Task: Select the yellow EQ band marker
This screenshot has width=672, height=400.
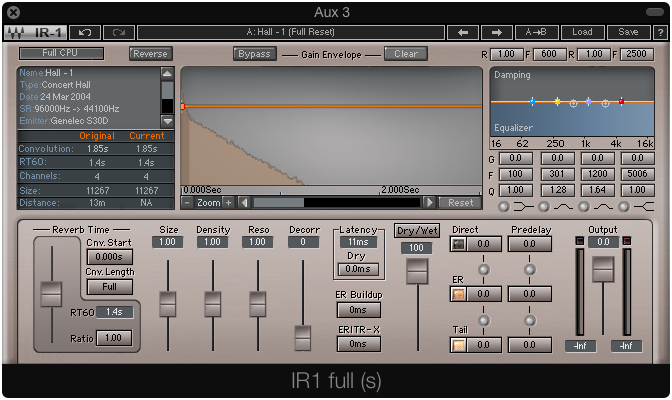Action: 557,102
